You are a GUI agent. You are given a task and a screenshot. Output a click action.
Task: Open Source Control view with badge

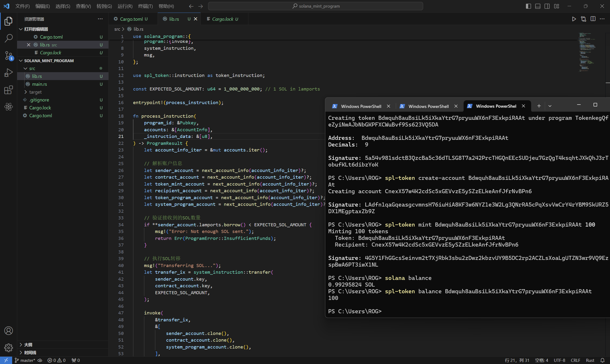pos(8,56)
